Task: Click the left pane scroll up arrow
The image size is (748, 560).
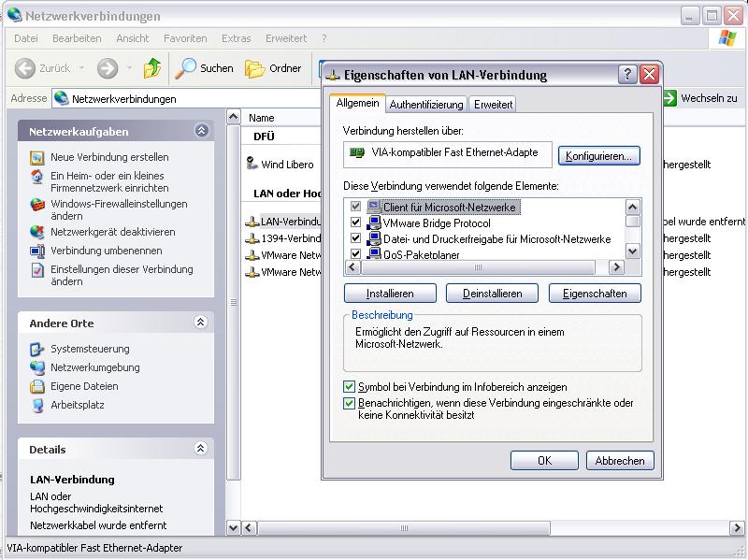Action: 233,116
